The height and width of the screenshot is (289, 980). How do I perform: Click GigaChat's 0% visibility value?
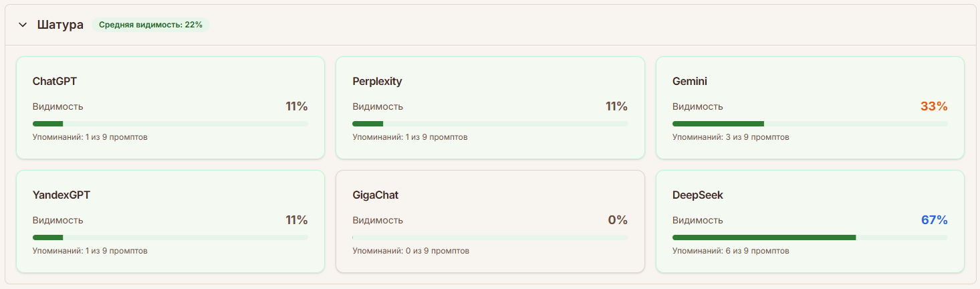coord(618,220)
